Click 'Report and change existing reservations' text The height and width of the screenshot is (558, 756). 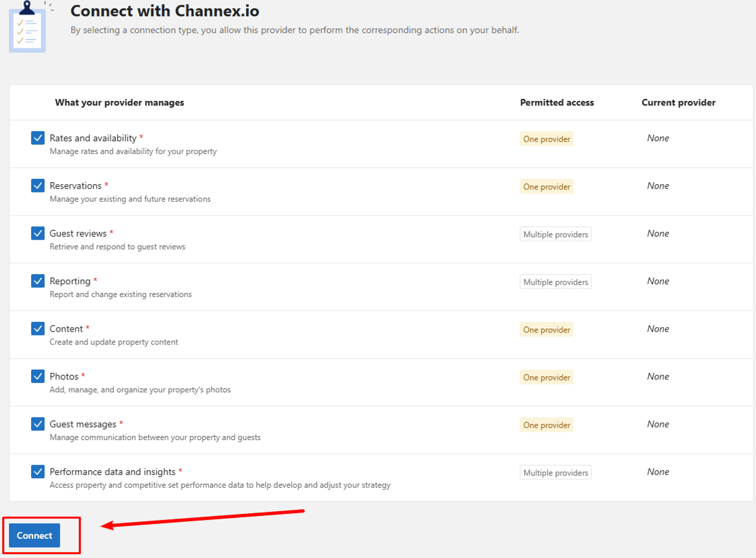point(120,295)
